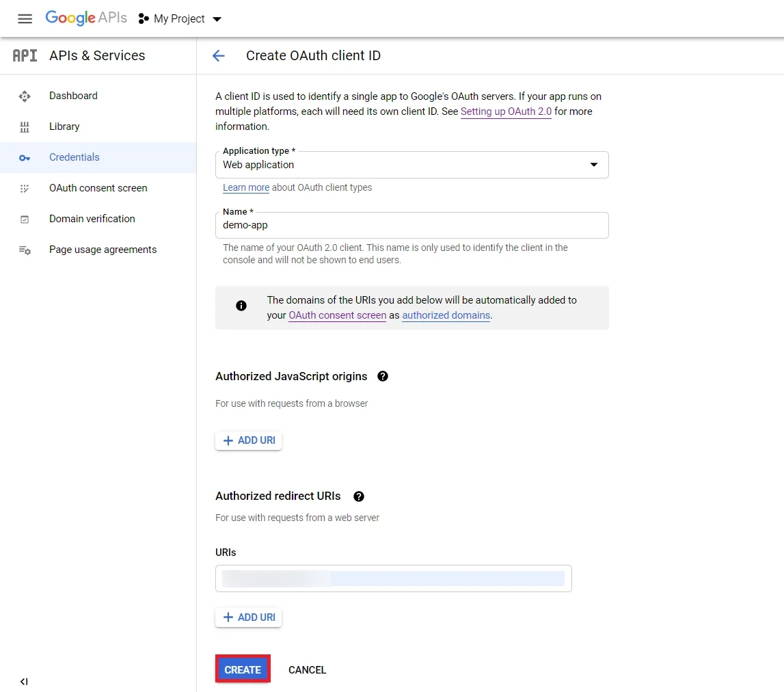Screen dimensions: 784x692
Task: Click Learn more about OAuth client types
Action: click(246, 187)
